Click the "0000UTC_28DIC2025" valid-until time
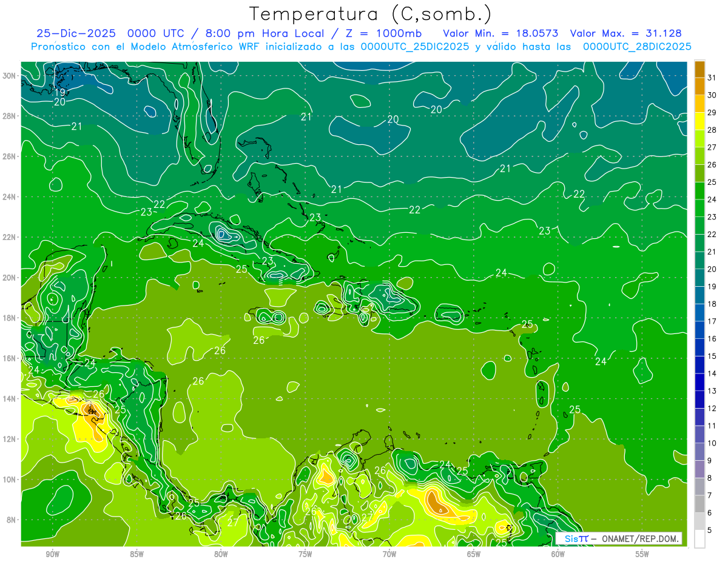The width and height of the screenshot is (728, 562). (637, 47)
